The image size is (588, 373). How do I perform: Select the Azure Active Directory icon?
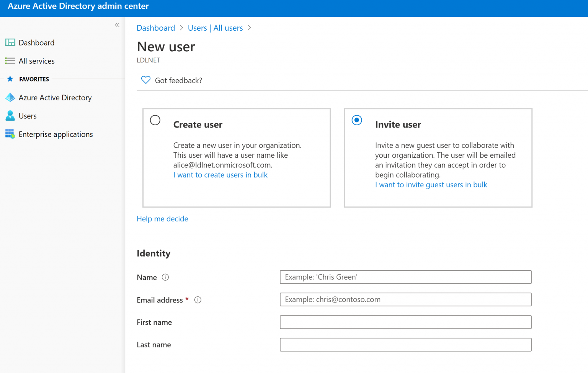point(10,97)
